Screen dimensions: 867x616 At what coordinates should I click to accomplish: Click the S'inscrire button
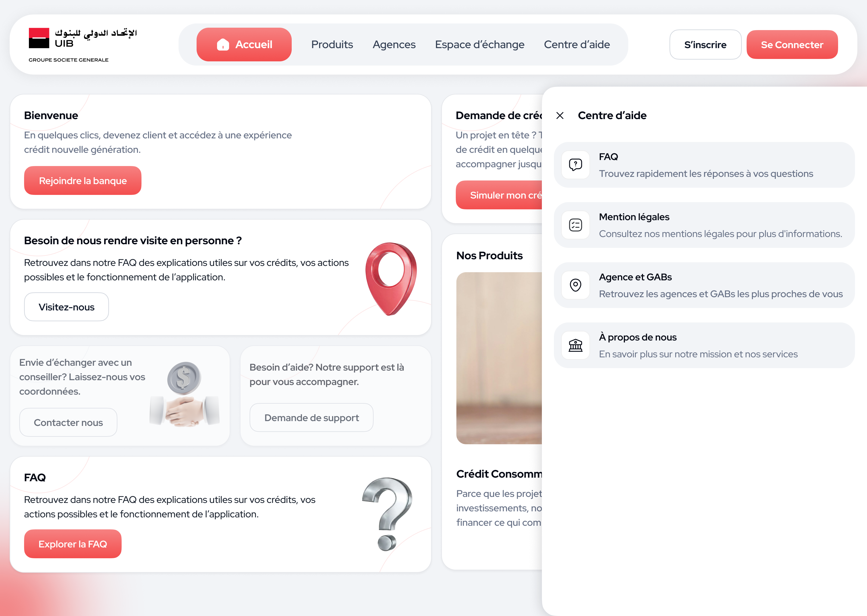pyautogui.click(x=705, y=45)
